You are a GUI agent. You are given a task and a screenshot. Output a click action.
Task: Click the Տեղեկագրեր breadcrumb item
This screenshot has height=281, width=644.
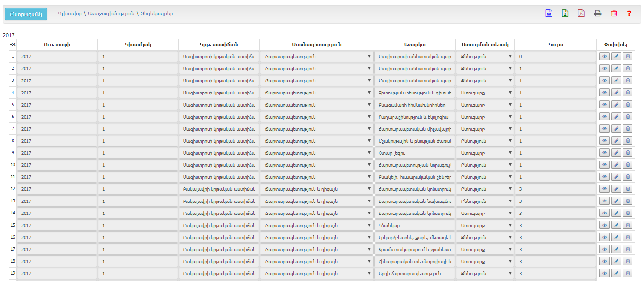click(x=157, y=13)
